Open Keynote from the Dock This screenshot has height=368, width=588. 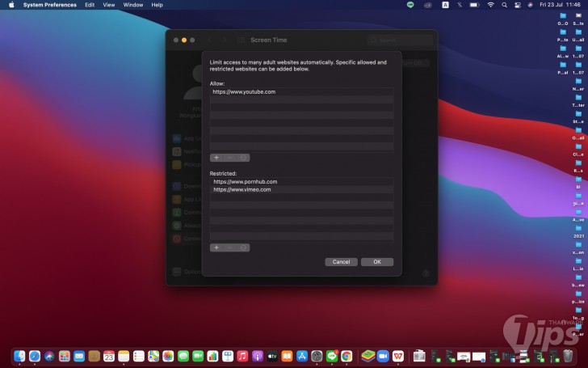tap(228, 356)
